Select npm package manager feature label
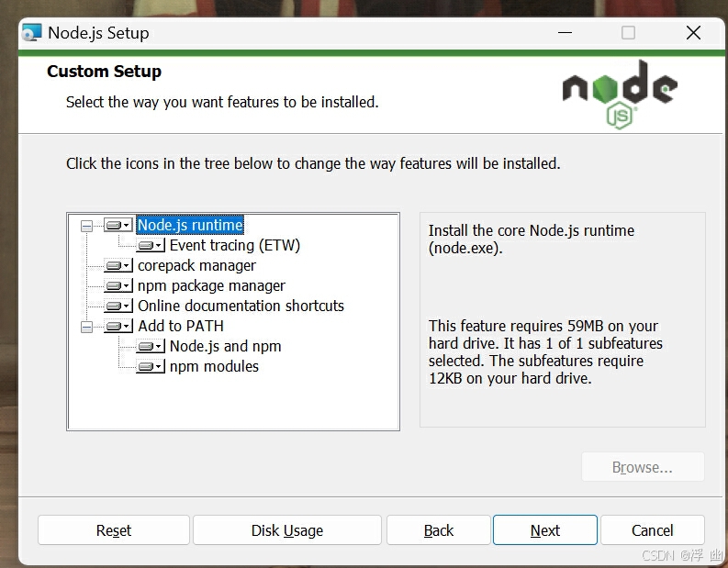728x568 pixels. pyautogui.click(x=212, y=285)
